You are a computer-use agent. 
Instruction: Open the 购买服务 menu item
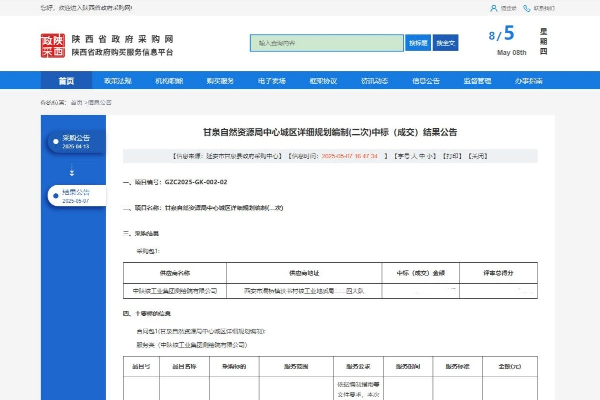[220, 81]
